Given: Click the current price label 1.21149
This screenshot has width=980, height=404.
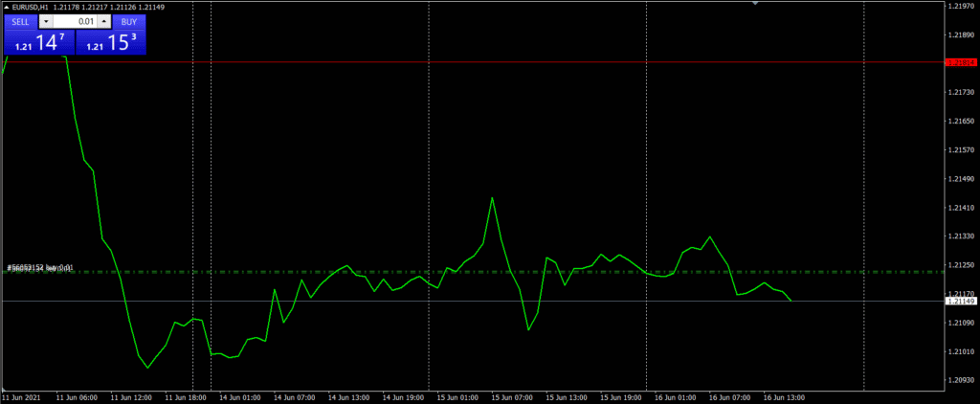Looking at the screenshot, I should pos(961,302).
